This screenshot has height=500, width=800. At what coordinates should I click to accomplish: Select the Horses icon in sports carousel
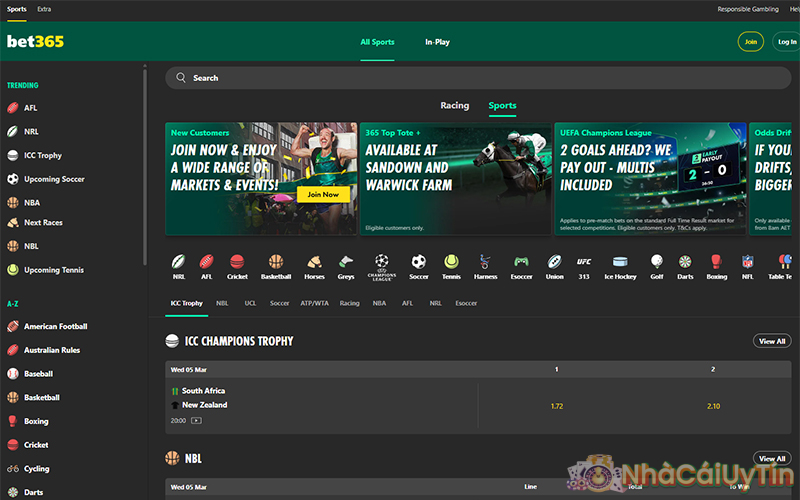pyautogui.click(x=314, y=262)
